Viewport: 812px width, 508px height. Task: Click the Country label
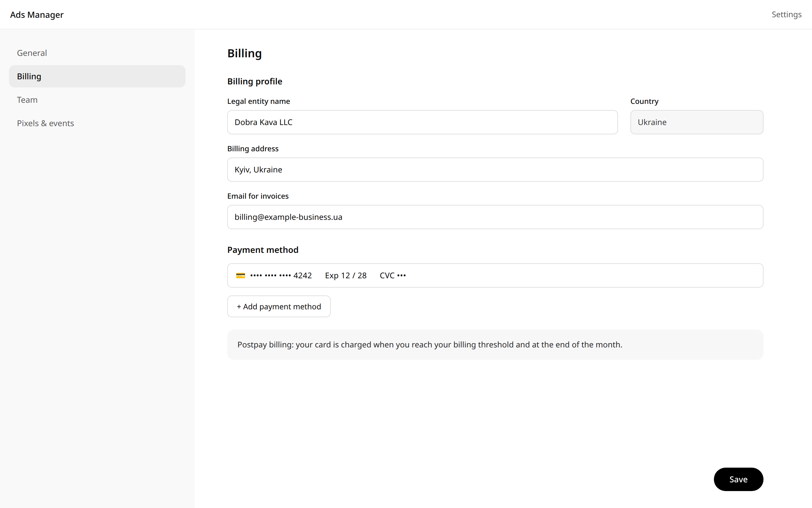pyautogui.click(x=644, y=101)
